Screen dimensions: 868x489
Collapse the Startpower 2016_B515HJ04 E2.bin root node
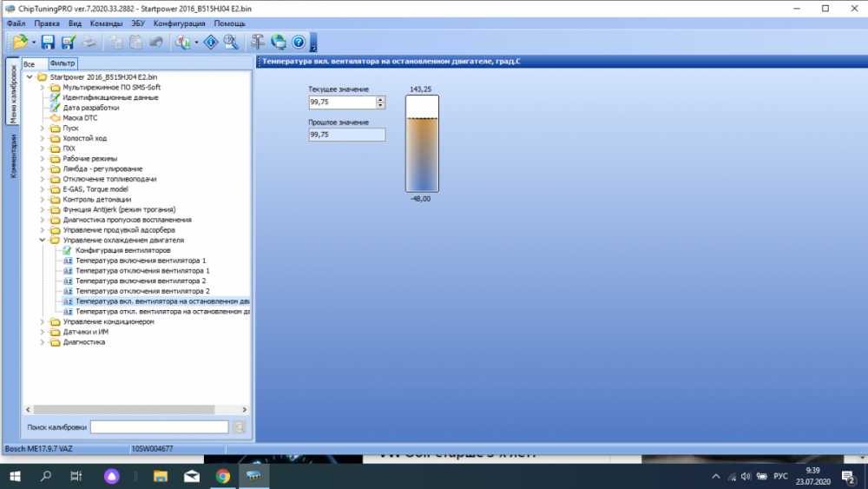(30, 77)
